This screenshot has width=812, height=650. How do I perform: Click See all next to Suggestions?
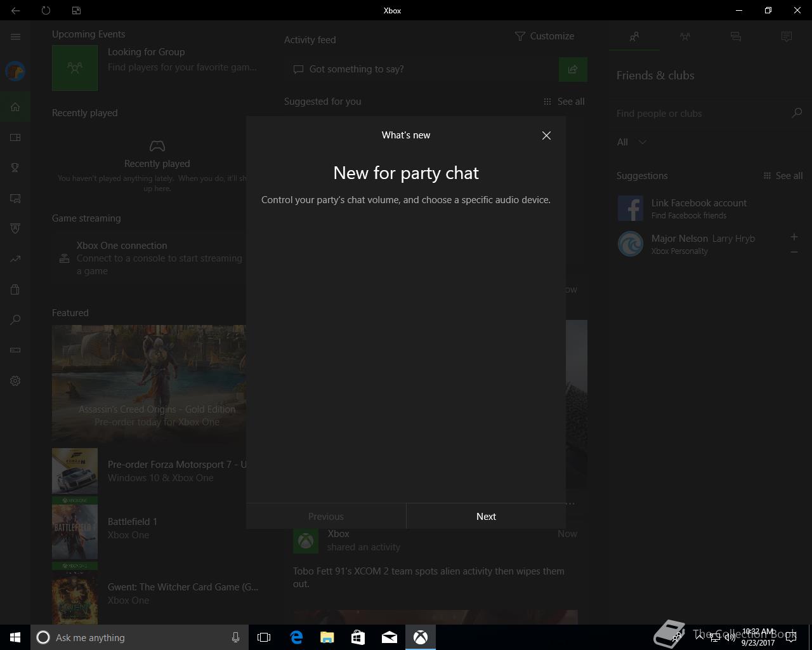[x=783, y=176]
